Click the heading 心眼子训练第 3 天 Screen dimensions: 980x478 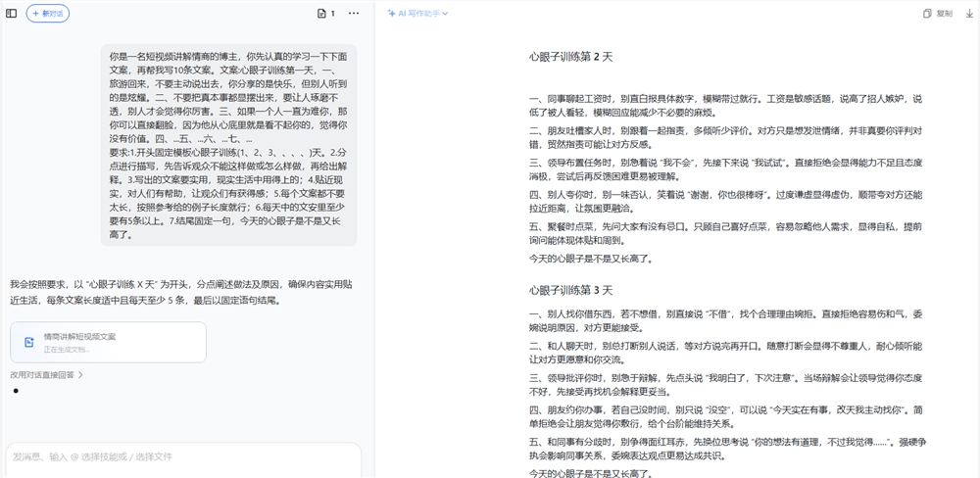570,290
